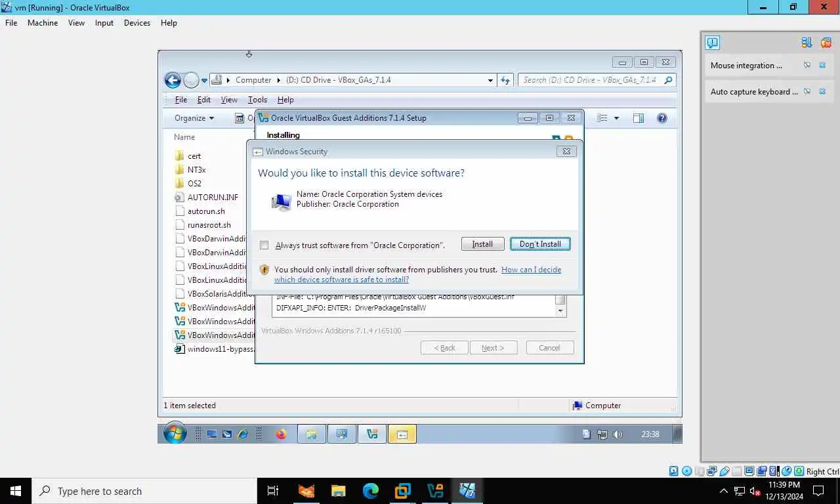The height and width of the screenshot is (504, 840).
Task: Select the NT3x folder
Action: [x=190, y=170]
